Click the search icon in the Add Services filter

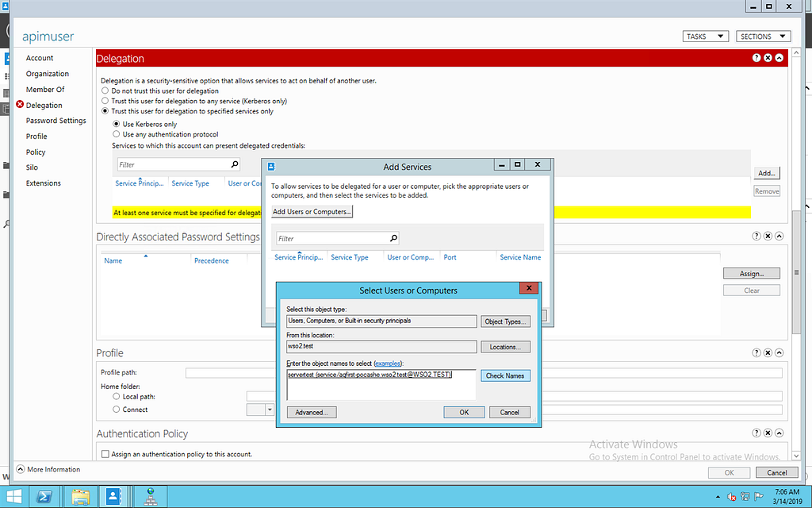393,238
